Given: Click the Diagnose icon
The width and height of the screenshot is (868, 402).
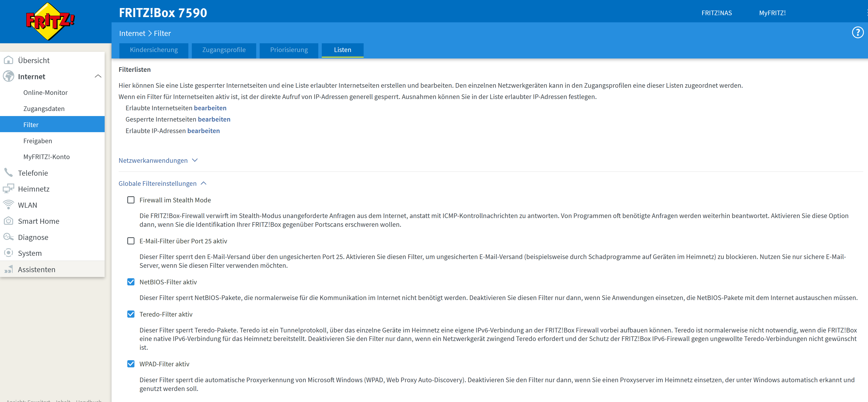Looking at the screenshot, I should pyautogui.click(x=9, y=237).
